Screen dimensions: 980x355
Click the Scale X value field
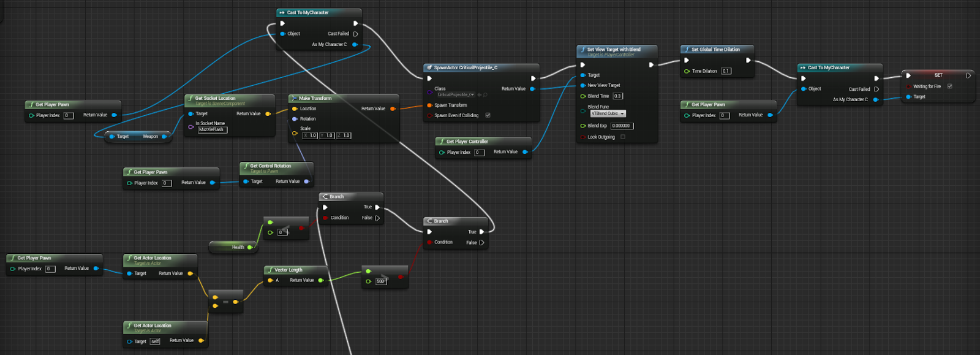click(x=310, y=136)
